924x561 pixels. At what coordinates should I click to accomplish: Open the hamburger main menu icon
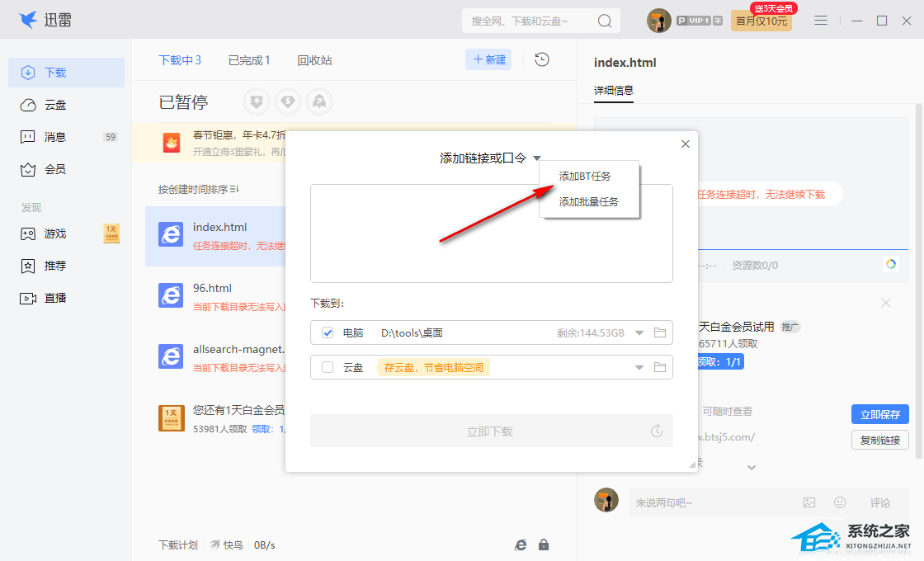coord(821,21)
